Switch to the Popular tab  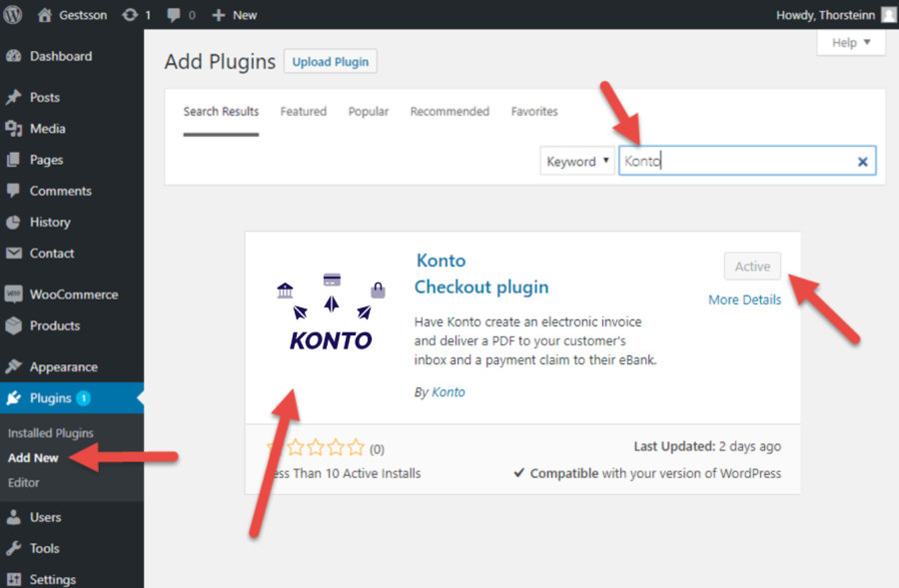369,112
